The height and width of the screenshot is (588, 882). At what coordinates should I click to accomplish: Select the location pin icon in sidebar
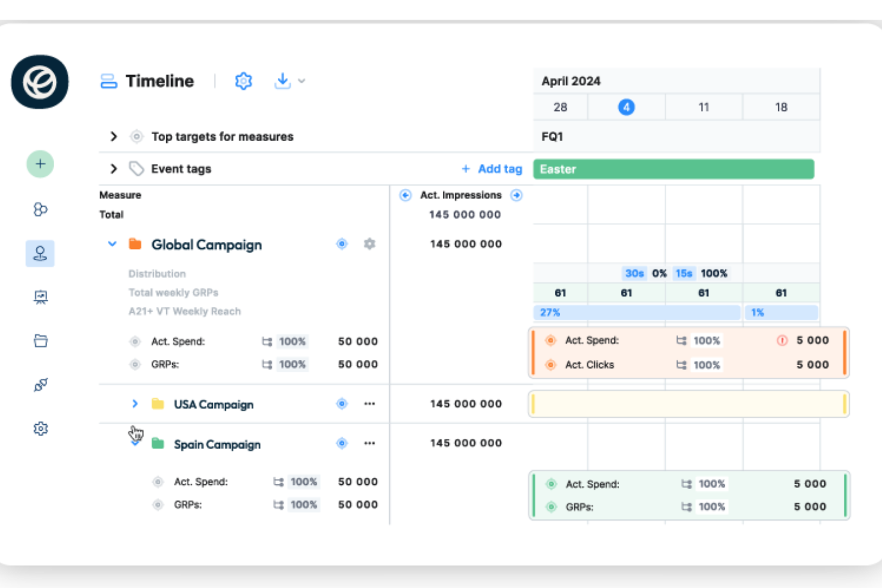39,253
